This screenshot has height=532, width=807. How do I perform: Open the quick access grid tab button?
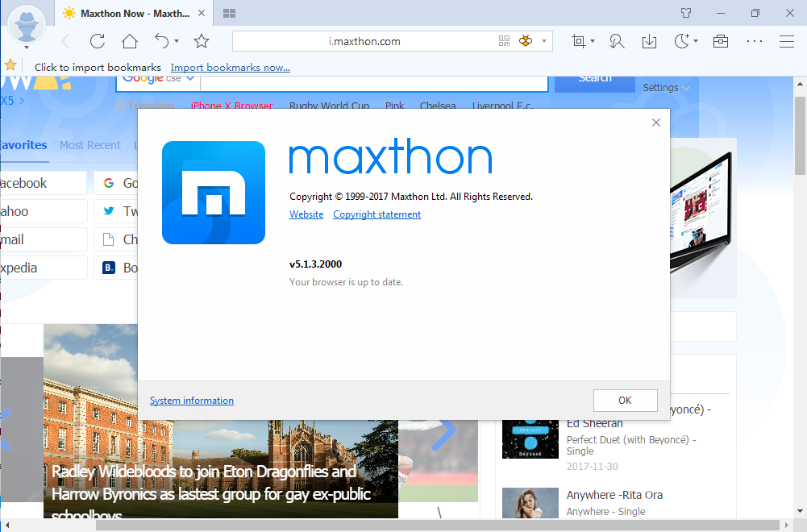[x=230, y=14]
